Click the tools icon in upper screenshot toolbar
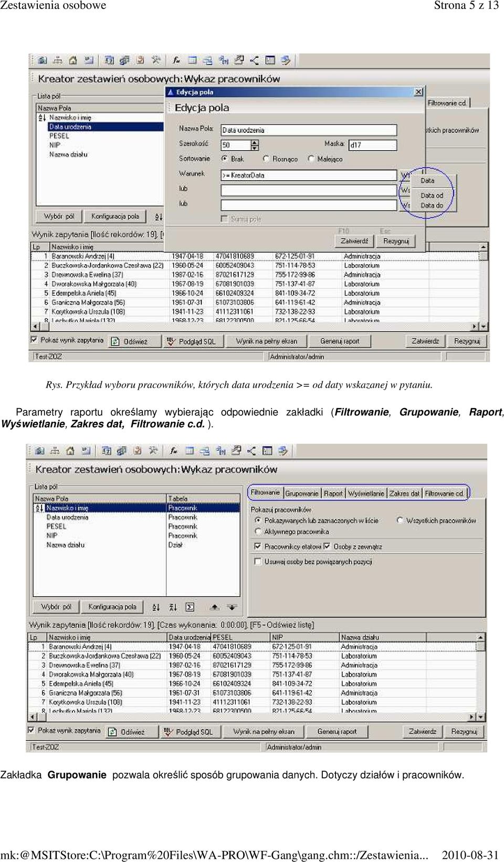Screen dimensions: 504x862 [x=156, y=60]
